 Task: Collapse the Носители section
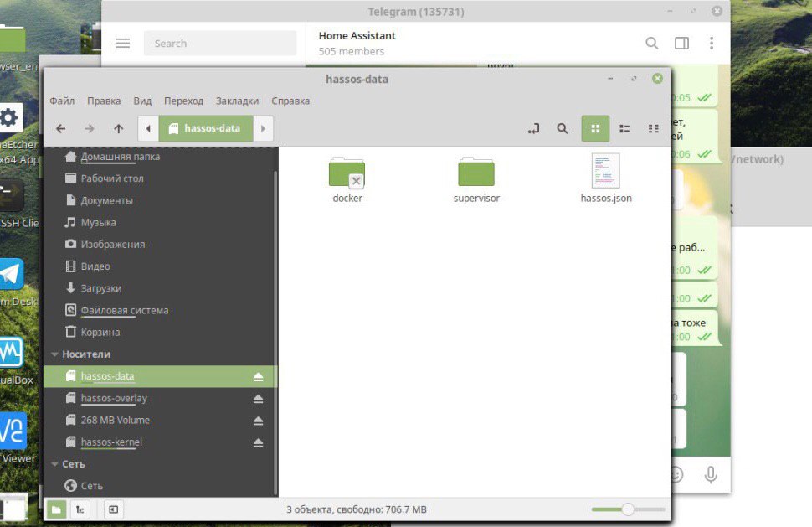(x=54, y=354)
